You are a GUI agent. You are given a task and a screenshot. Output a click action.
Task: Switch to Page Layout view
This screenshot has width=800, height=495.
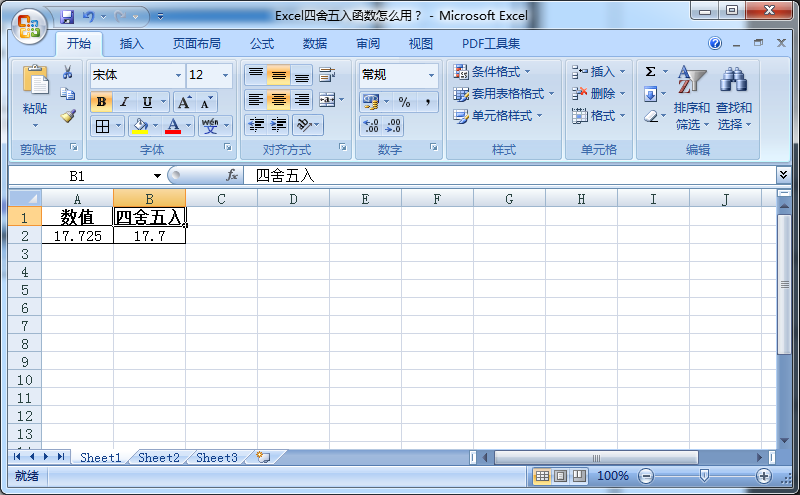[x=560, y=476]
